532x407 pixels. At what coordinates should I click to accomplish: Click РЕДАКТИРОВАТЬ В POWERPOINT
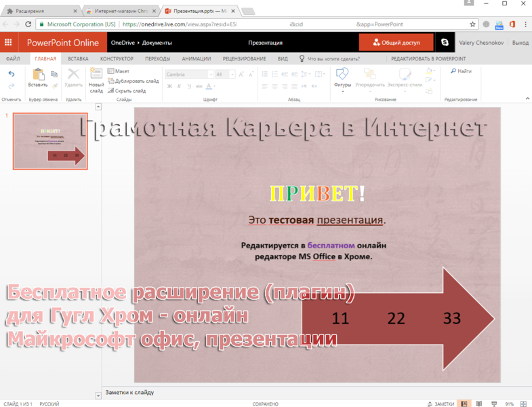click(428, 59)
